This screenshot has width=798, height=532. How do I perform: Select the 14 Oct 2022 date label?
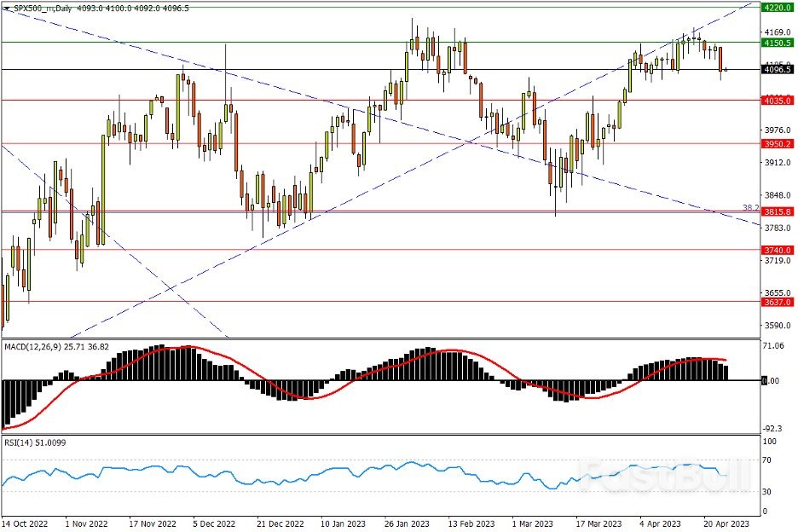click(23, 522)
